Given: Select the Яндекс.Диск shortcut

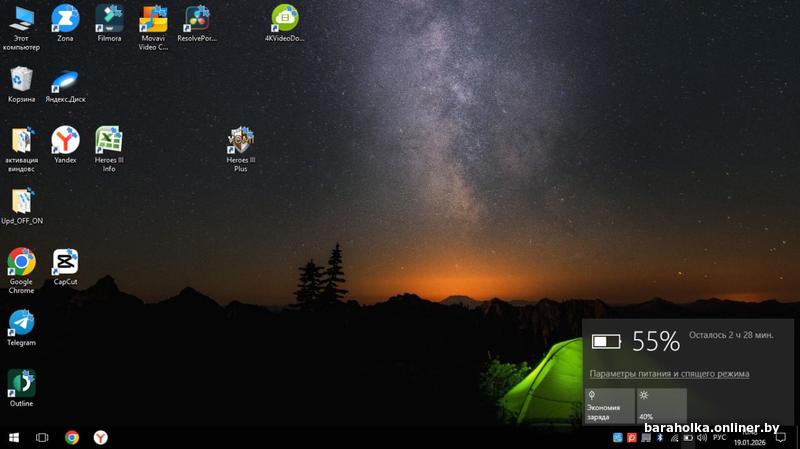Looking at the screenshot, I should pyautogui.click(x=65, y=84).
